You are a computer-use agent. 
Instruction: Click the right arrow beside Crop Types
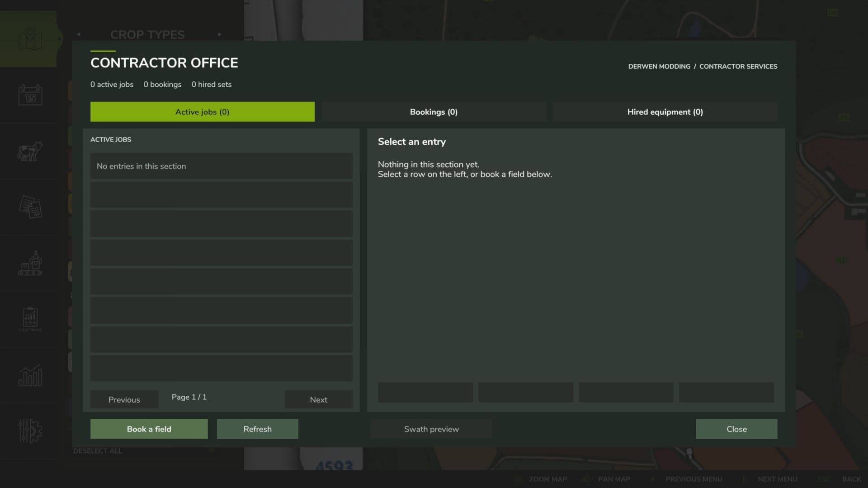coord(220,34)
